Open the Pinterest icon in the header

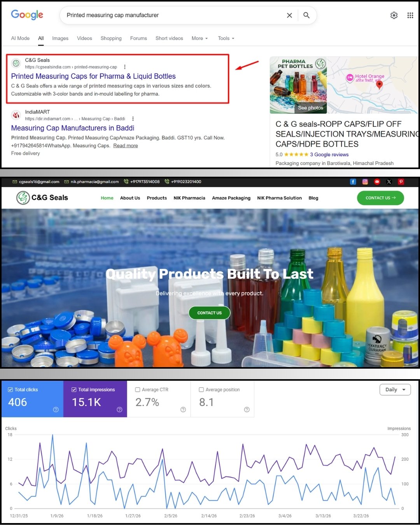click(x=401, y=182)
